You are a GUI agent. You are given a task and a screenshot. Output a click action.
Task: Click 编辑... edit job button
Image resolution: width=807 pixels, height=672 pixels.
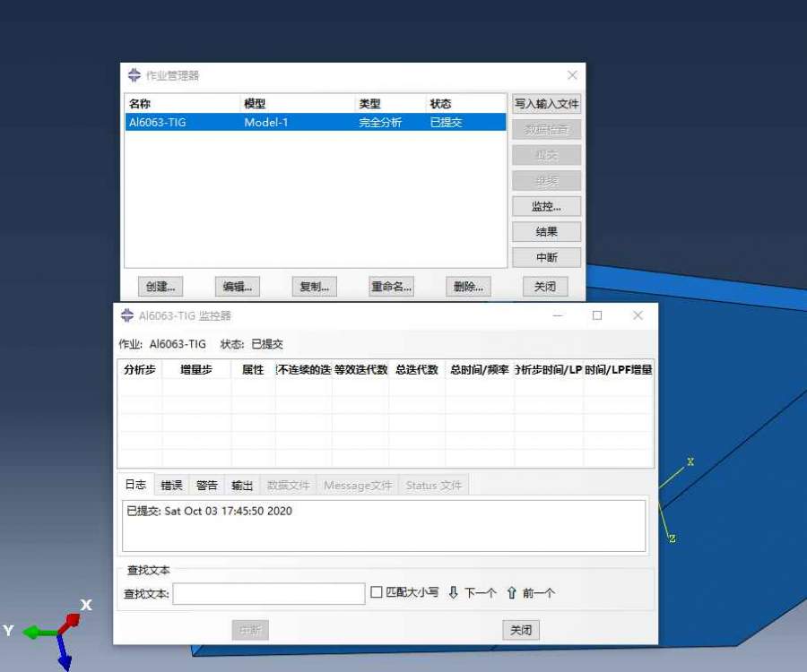[x=238, y=287]
